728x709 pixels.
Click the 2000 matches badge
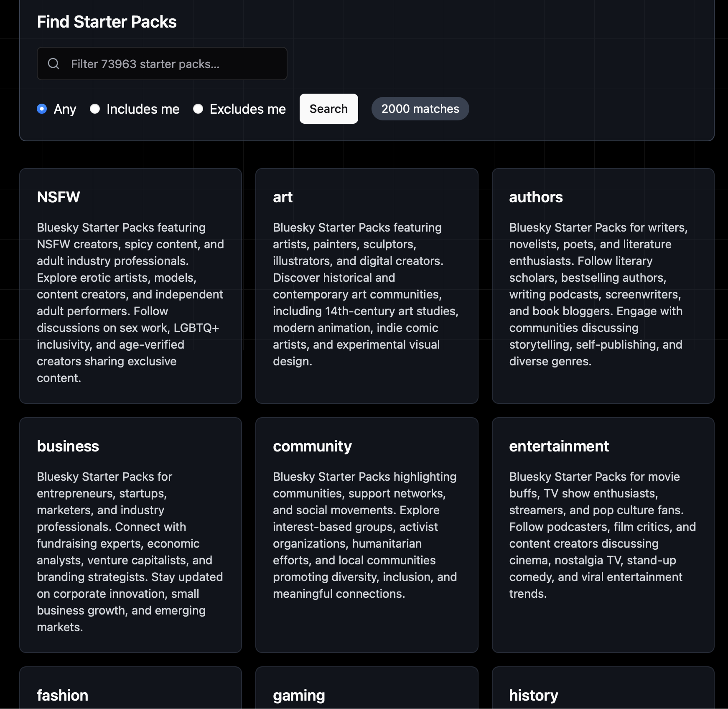click(420, 109)
